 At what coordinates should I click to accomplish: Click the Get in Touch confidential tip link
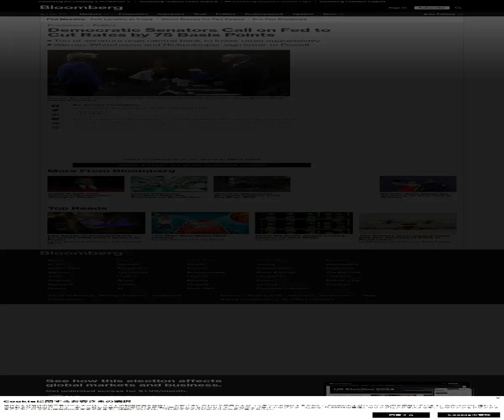click(x=244, y=159)
